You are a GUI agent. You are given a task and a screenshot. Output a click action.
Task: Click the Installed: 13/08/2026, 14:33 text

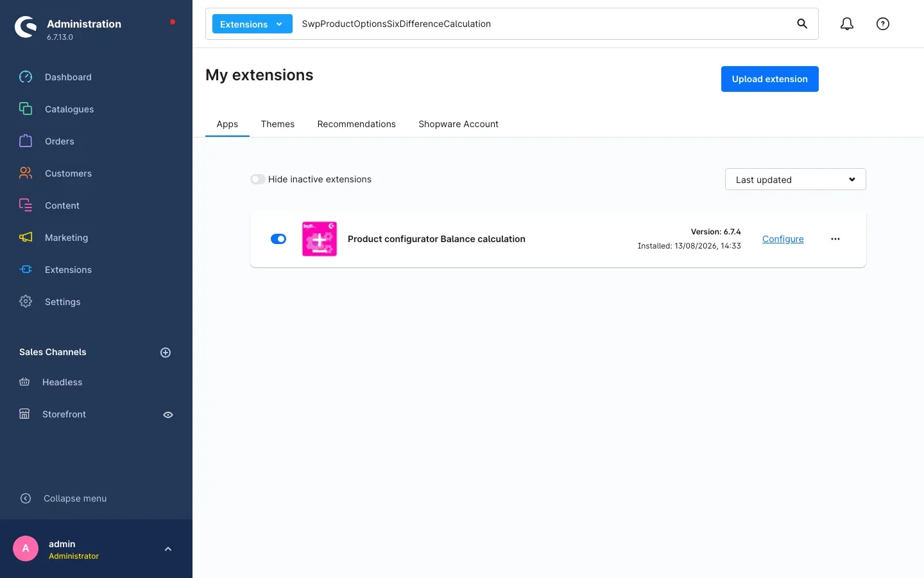point(689,246)
